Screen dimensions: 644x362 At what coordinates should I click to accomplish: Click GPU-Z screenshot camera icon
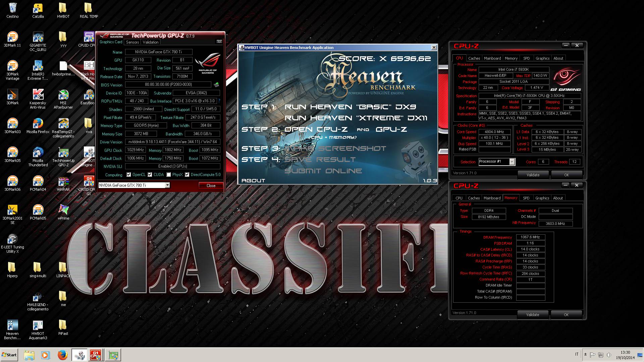point(219,42)
